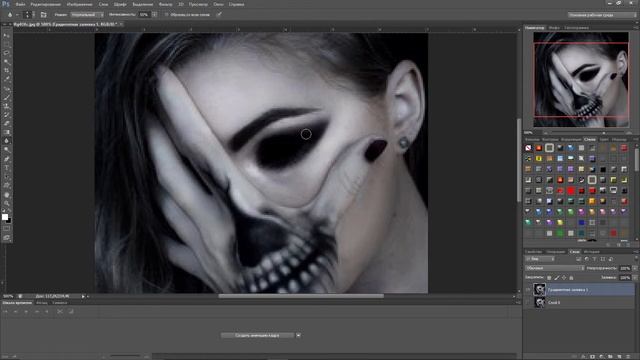Select the Path Selection tool

(7, 177)
